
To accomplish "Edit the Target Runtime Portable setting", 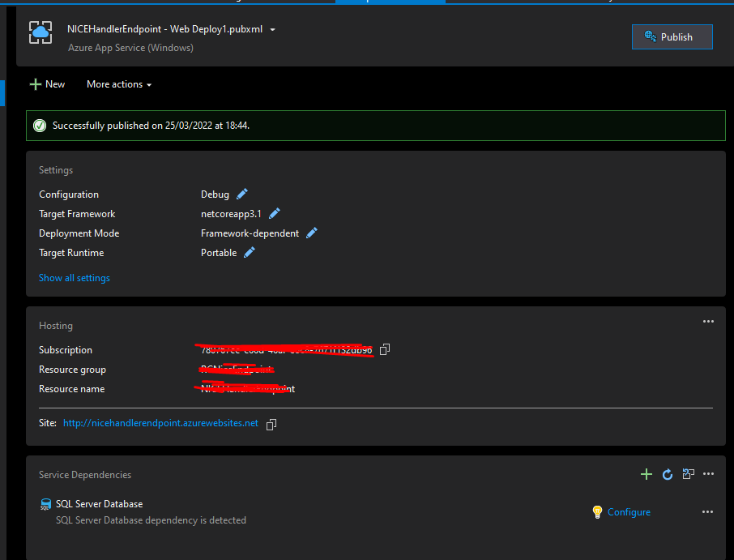I will [250, 252].
